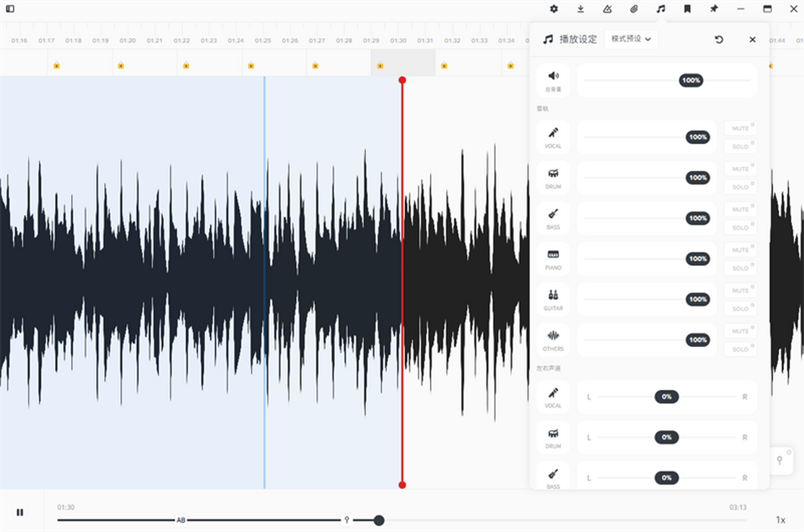Viewport: 804px width, 532px height.
Task: Open the 模式预设 preset dropdown
Action: (x=630, y=39)
